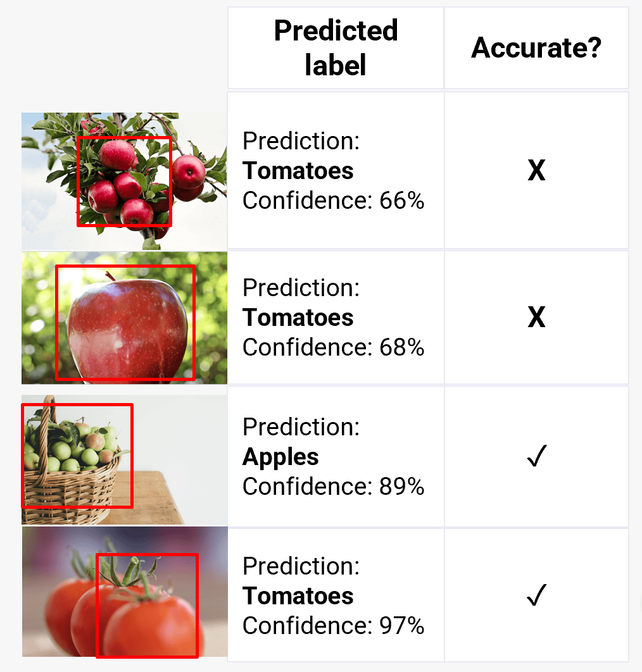Click the Confidence: 68% text
Viewport: 642px width, 672px height.
[333, 347]
